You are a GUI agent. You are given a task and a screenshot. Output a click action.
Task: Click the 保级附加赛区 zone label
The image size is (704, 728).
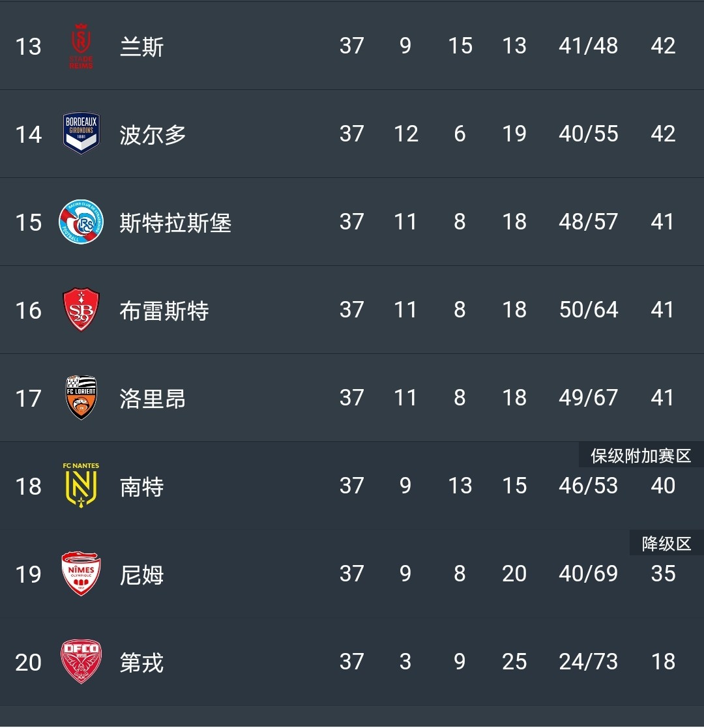tap(640, 456)
